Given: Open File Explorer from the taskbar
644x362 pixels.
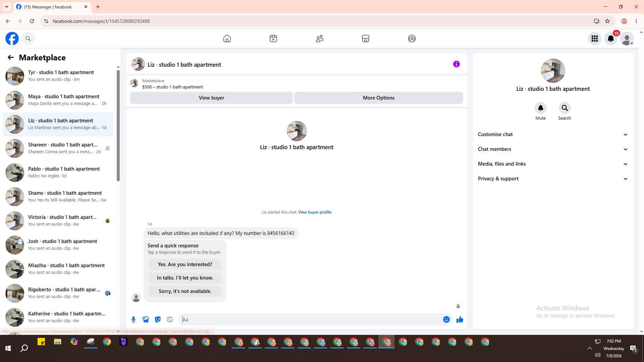Looking at the screenshot, I should [x=58, y=342].
